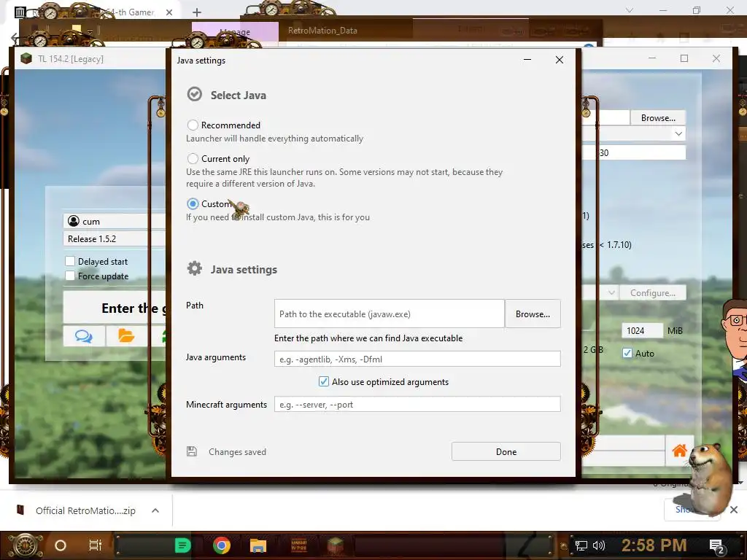
Task: Click the 2:58 PM taskbar clock
Action: point(654,545)
